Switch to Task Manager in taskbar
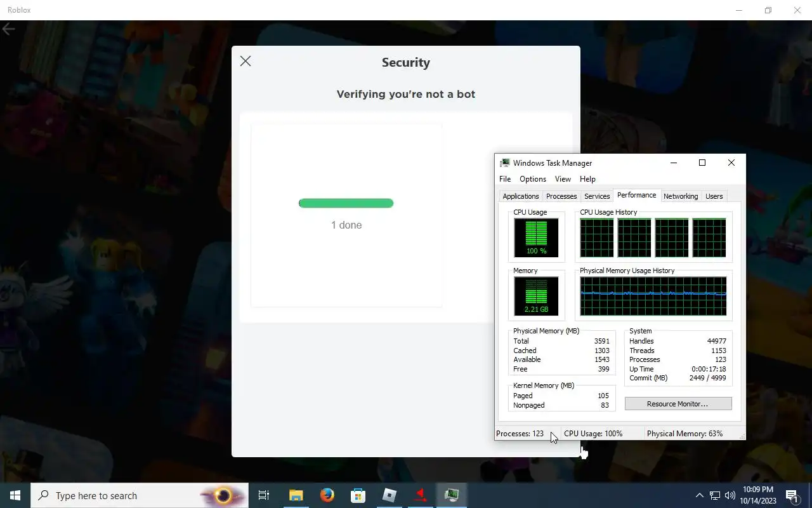Viewport: 812px width, 508px height. (x=452, y=495)
